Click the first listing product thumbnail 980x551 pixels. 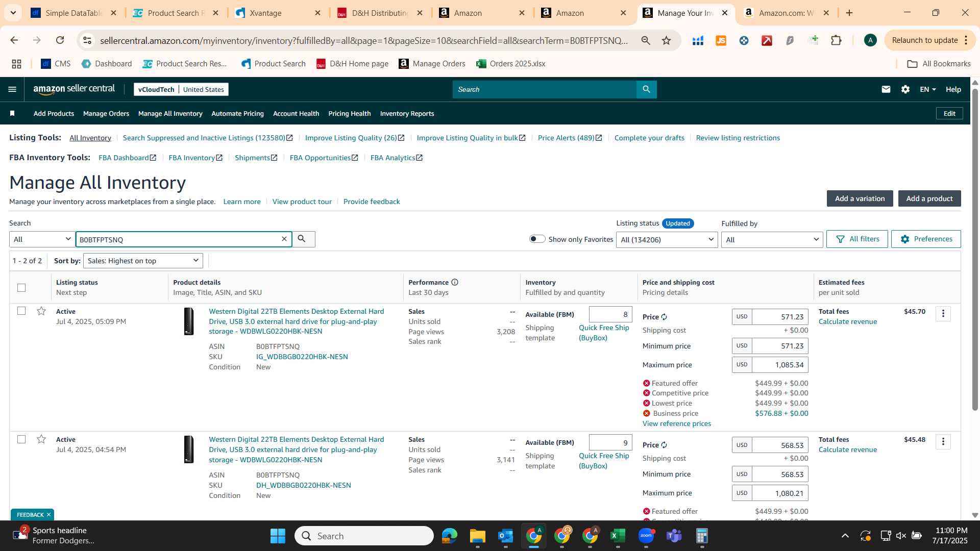[189, 321]
